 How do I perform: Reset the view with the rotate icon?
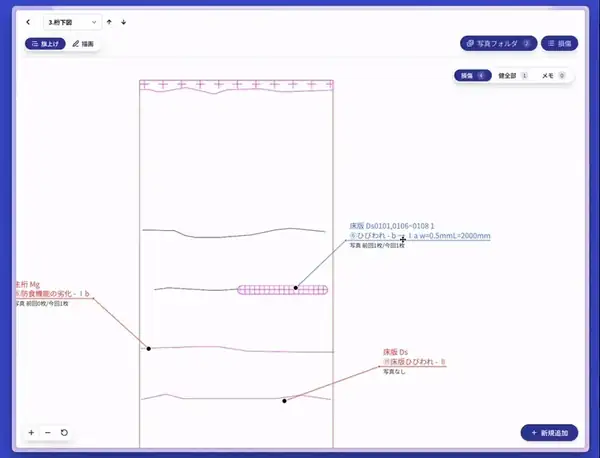[x=64, y=432]
